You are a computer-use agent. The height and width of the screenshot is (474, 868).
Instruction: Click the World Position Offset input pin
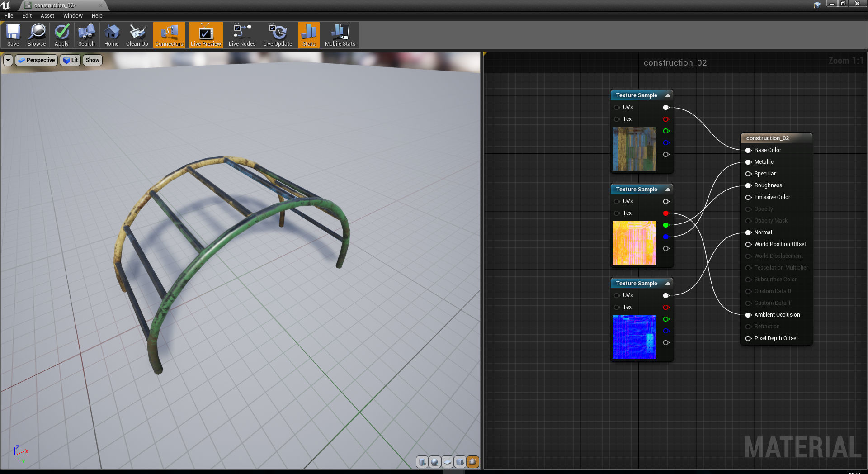tap(748, 244)
